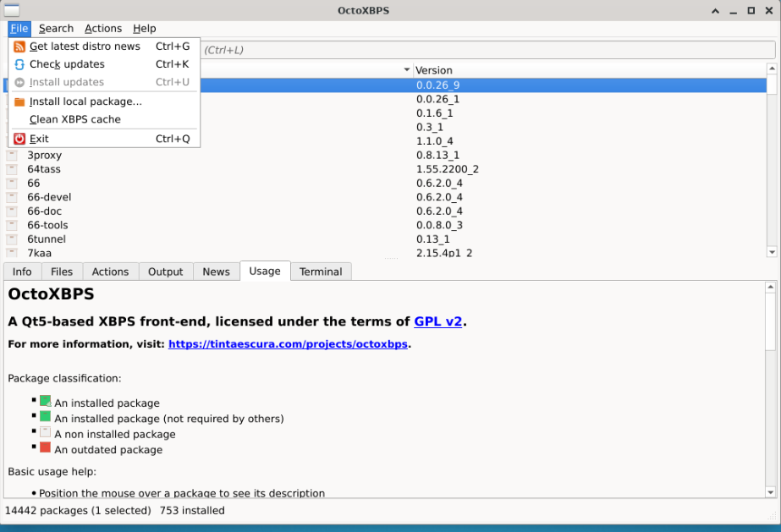Select the 6tunnel package row
The height and width of the screenshot is (532, 781).
click(385, 239)
